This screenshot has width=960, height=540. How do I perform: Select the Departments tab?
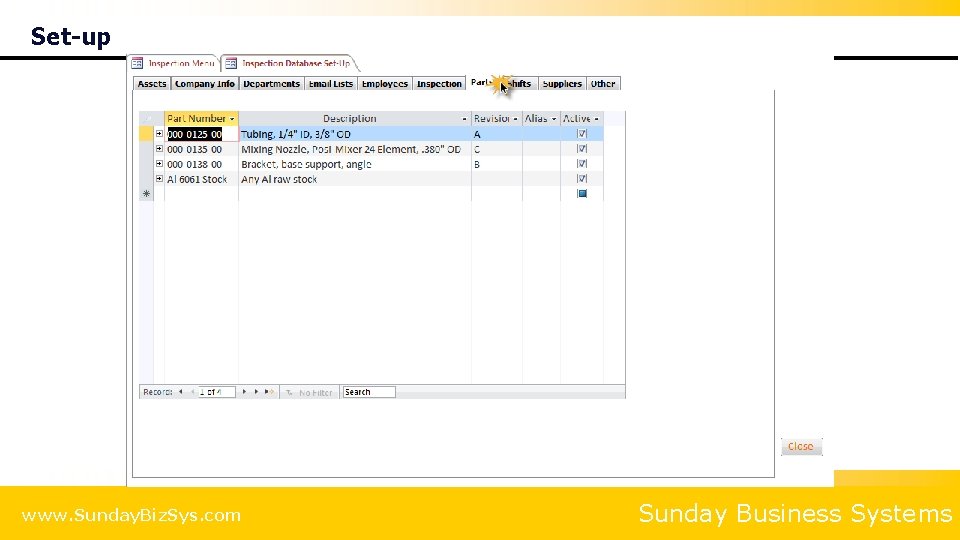[x=271, y=84]
